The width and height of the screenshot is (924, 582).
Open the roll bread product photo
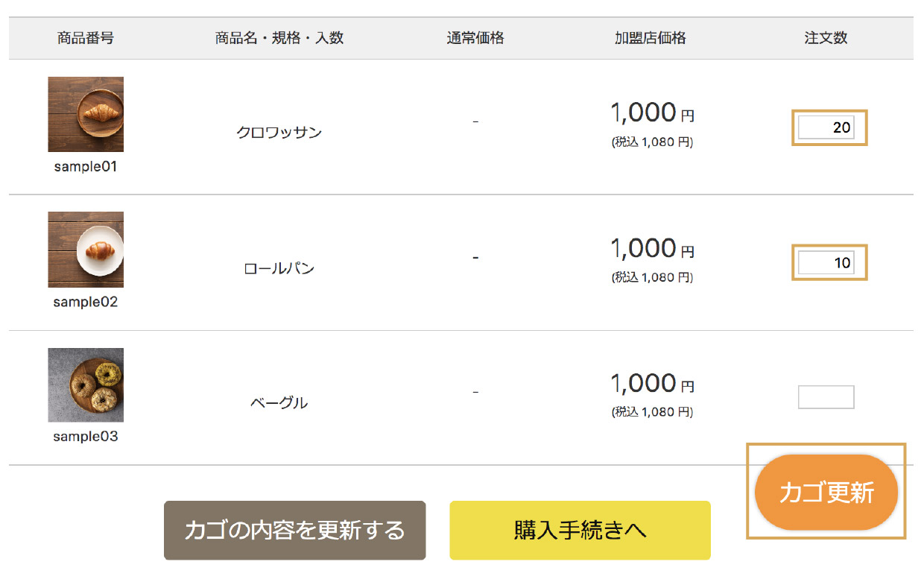pyautogui.click(x=86, y=249)
